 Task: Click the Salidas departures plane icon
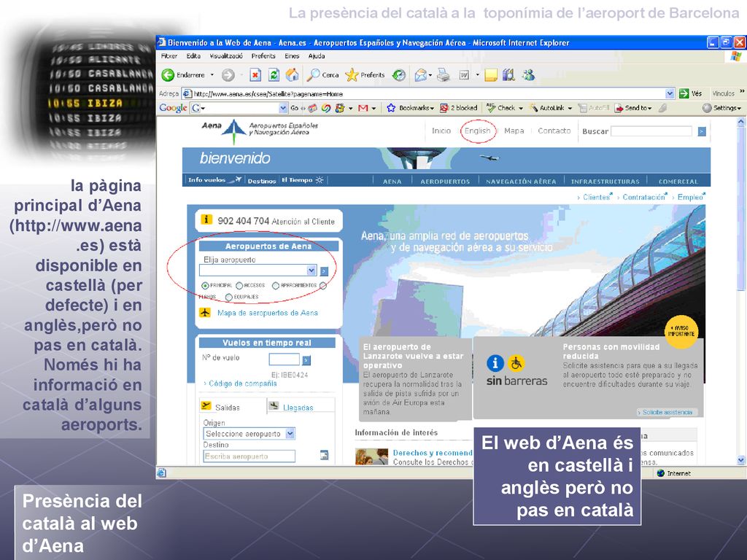click(206, 405)
